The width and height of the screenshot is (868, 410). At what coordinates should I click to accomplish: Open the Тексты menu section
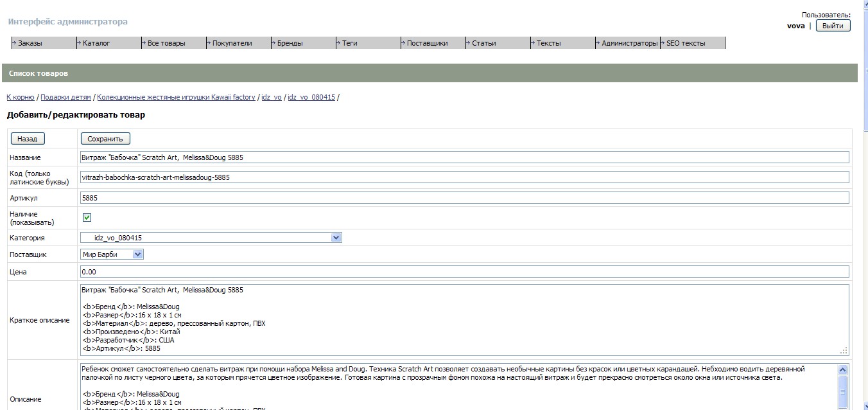563,43
